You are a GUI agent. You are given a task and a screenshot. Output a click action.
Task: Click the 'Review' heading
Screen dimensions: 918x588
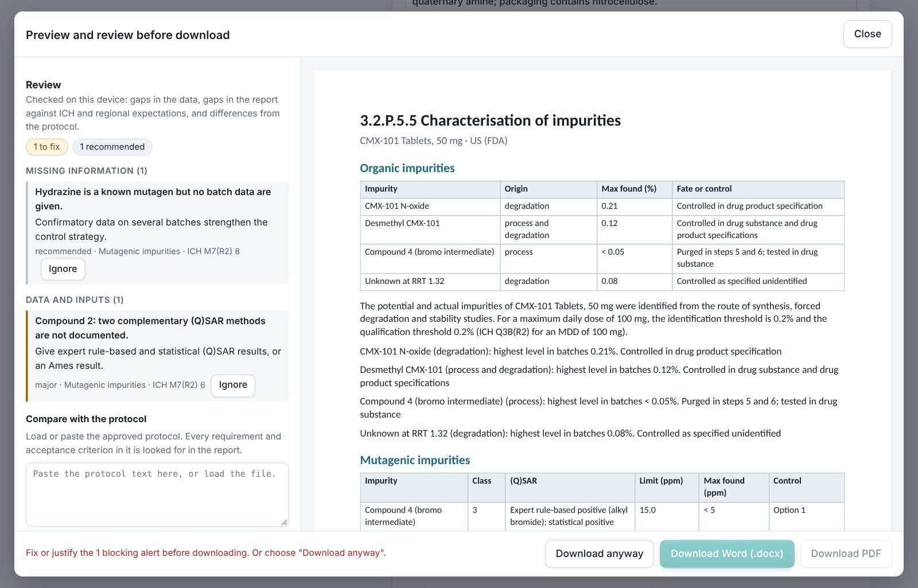coord(43,85)
